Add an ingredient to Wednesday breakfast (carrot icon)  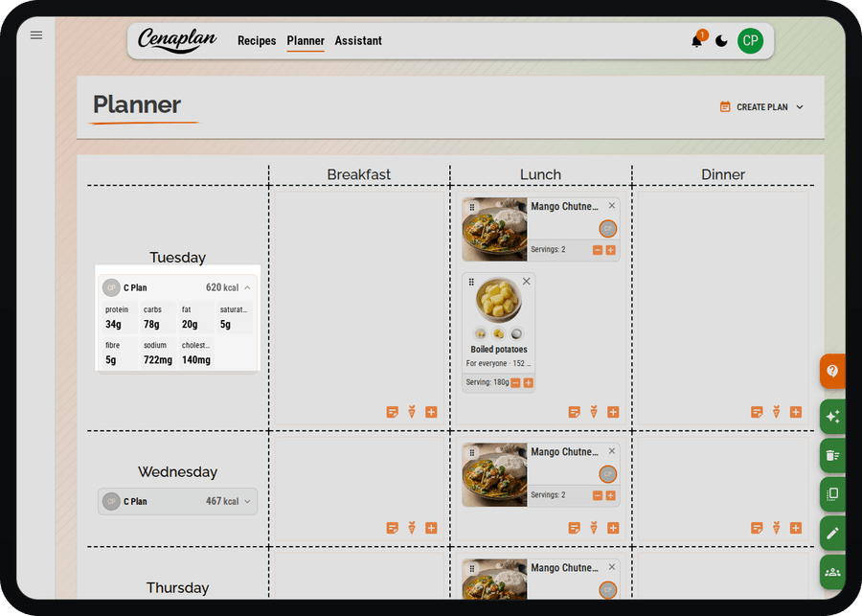click(412, 528)
